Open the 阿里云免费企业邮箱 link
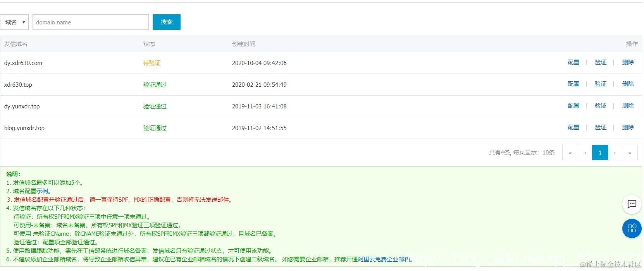Viewport: 644px width, 271px height. pos(384,259)
